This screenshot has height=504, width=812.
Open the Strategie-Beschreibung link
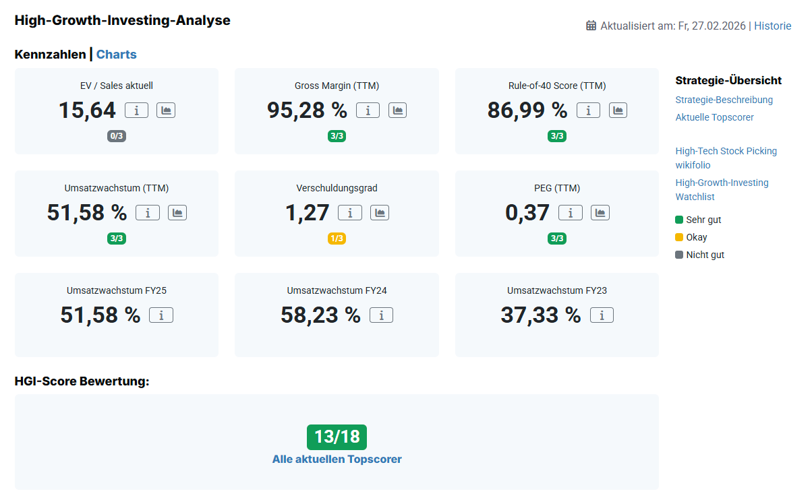pyautogui.click(x=724, y=100)
